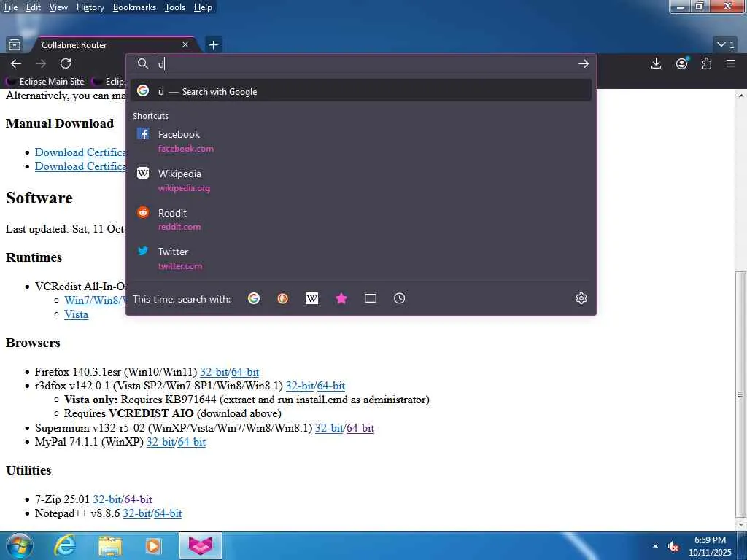Viewport: 747px width, 560px height.
Task: Download Notepad++ v8.8.6 32-bit
Action: click(136, 513)
